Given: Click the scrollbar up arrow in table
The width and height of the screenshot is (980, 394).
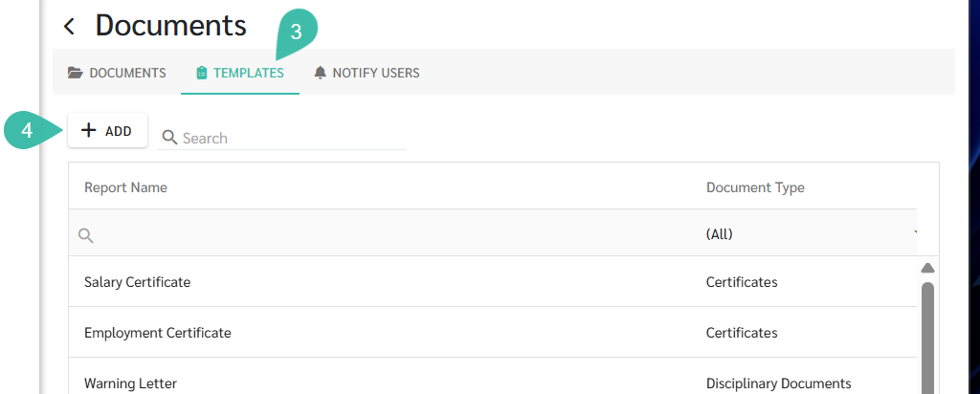Looking at the screenshot, I should (x=927, y=268).
